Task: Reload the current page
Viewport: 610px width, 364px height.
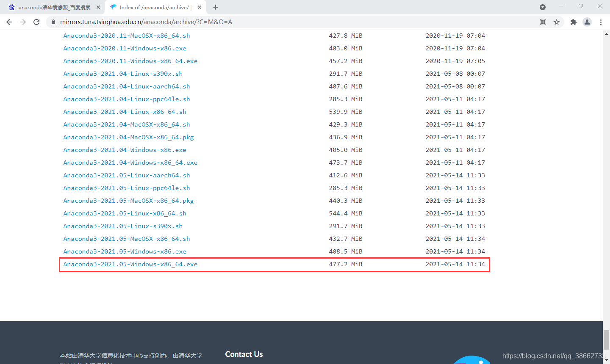Action: point(36,22)
